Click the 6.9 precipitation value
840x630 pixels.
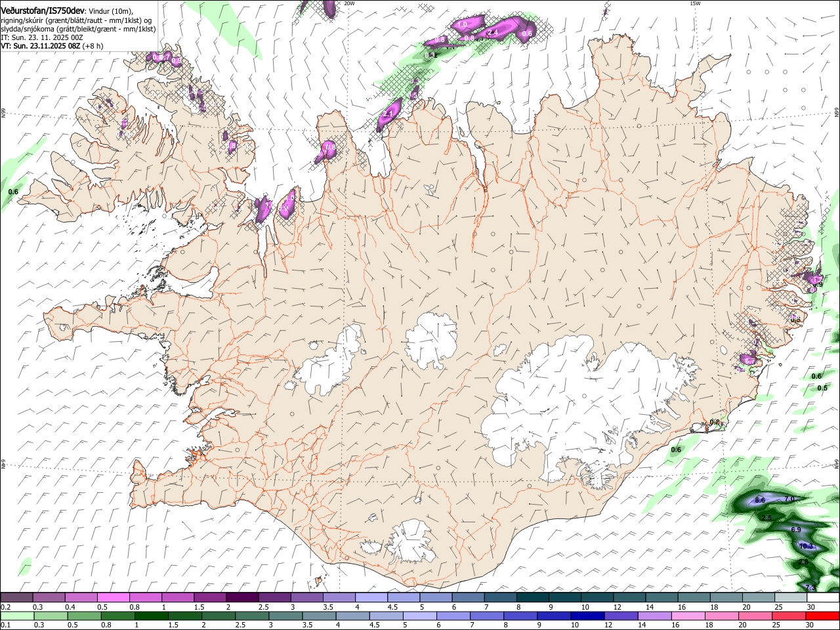796,530
